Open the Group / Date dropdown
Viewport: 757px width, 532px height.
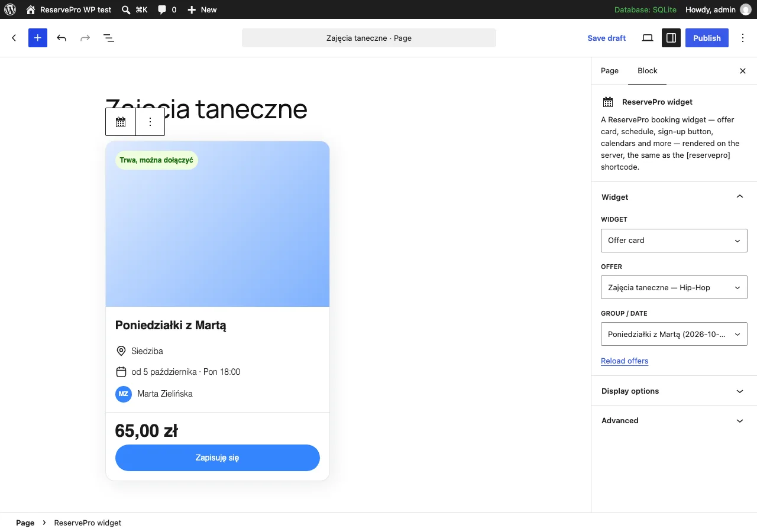point(674,335)
